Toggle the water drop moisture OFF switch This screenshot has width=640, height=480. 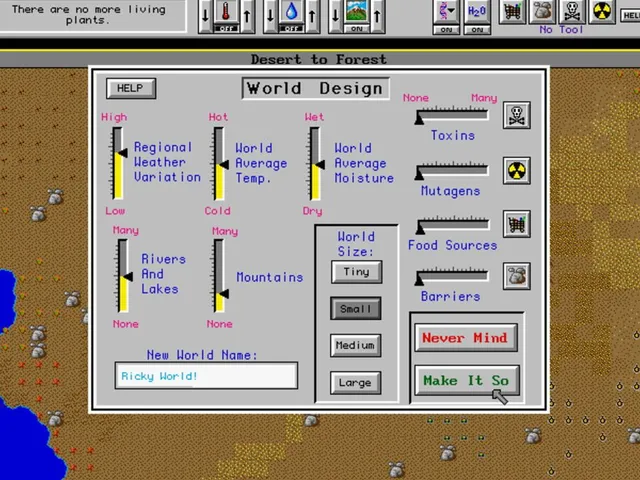(x=291, y=29)
